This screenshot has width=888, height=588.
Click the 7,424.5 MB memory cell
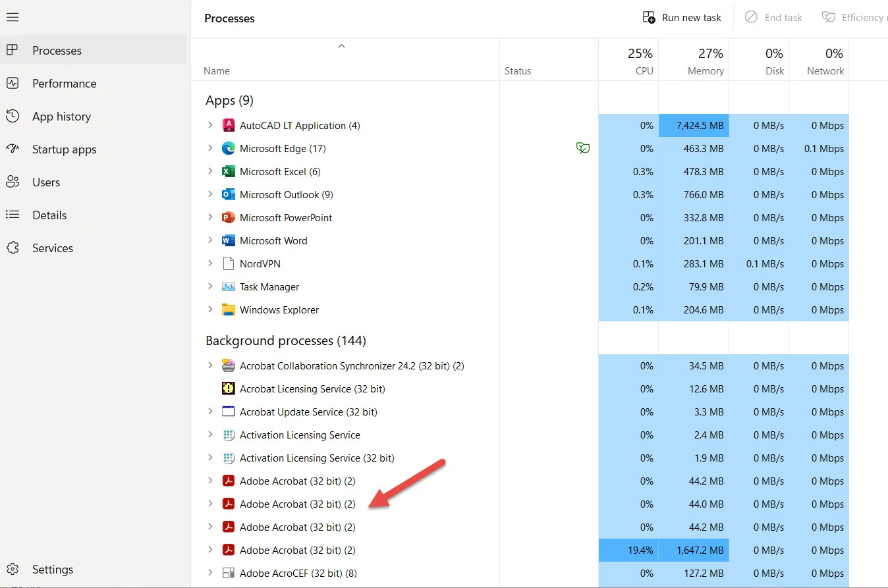pyautogui.click(x=694, y=125)
